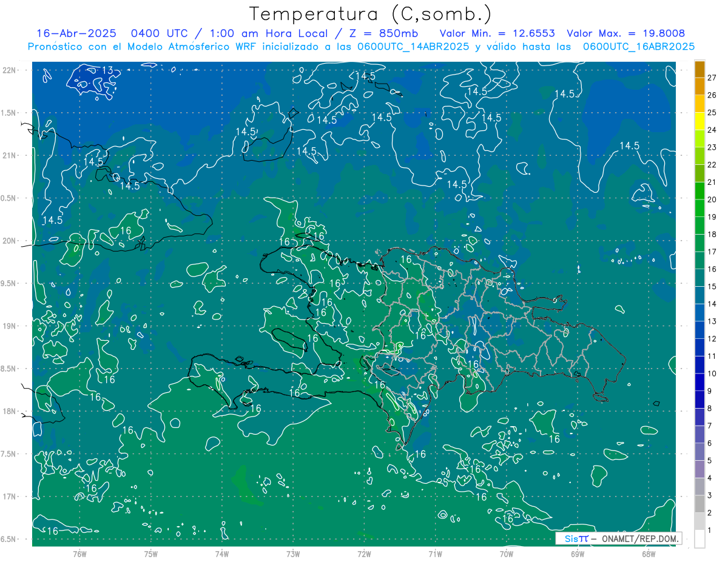Click the blue "SisTT" logo text
The image size is (728, 562).
tap(576, 538)
